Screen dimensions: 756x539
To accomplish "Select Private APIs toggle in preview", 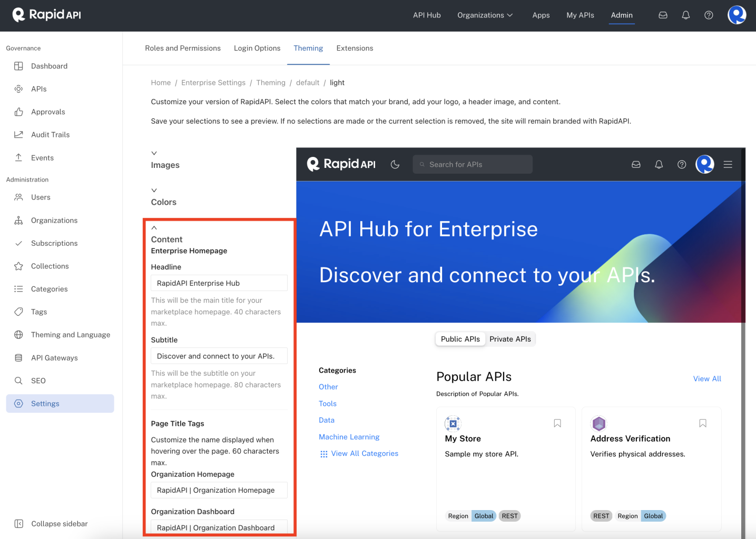I will tap(510, 339).
